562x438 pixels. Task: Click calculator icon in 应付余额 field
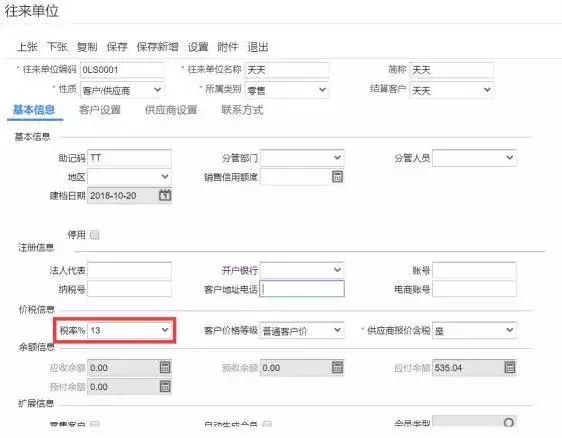point(510,367)
